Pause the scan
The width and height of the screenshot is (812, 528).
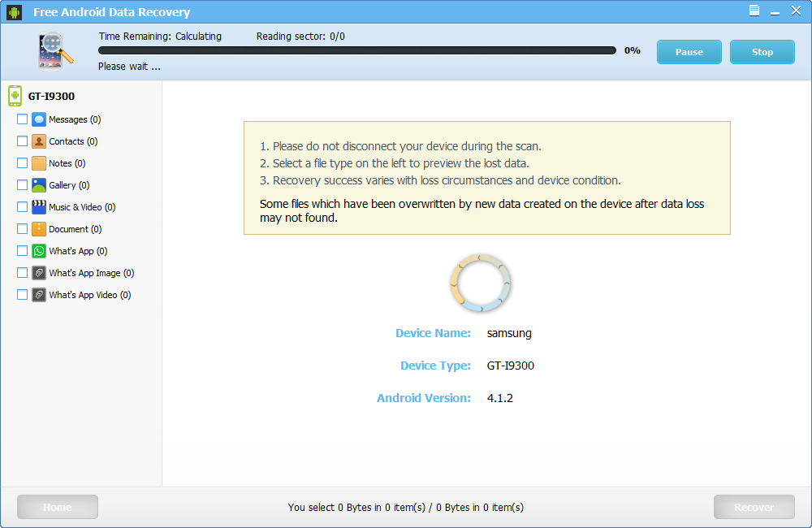(x=689, y=52)
